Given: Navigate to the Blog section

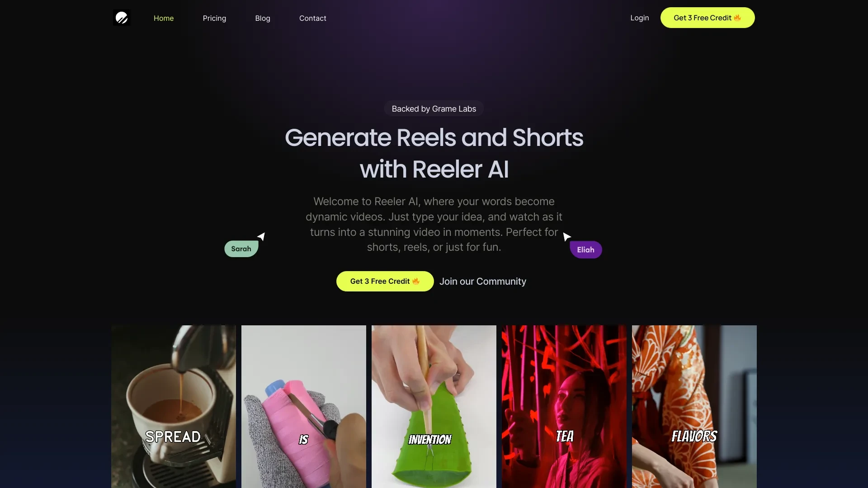Looking at the screenshot, I should [262, 17].
